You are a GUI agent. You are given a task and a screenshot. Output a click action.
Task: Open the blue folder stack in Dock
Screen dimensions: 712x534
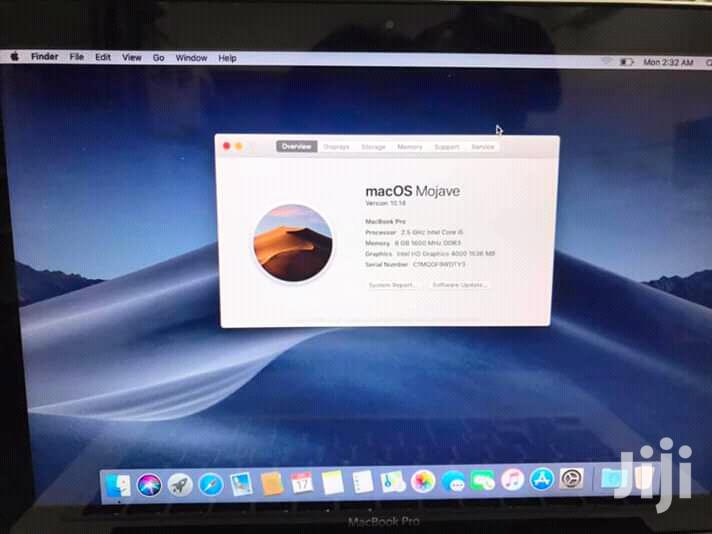tap(612, 478)
